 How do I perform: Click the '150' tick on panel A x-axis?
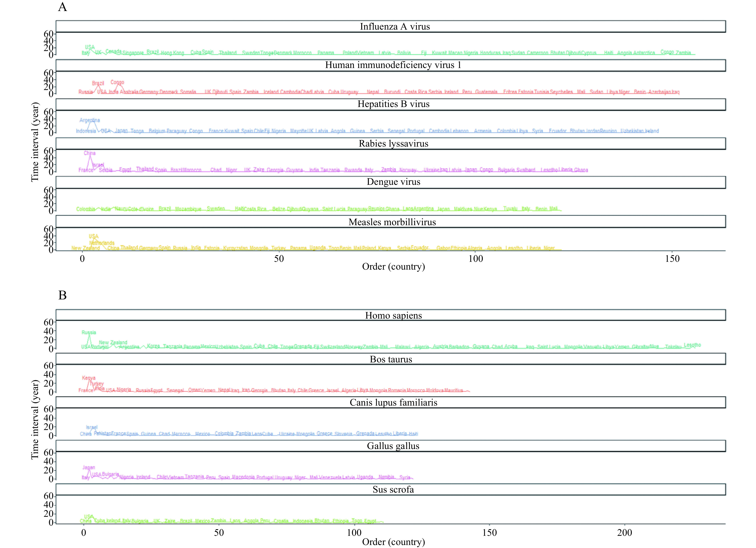coord(672,259)
